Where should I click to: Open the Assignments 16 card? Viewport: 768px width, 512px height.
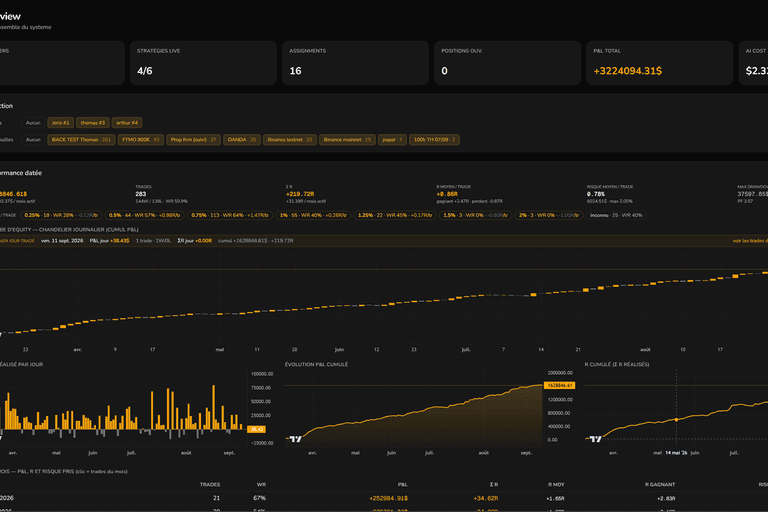click(355, 63)
